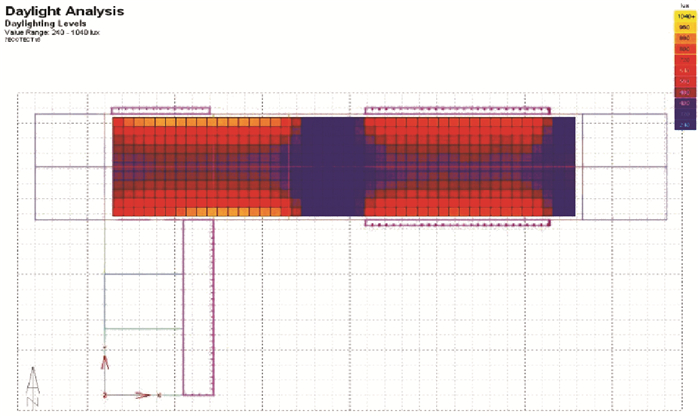The width and height of the screenshot is (700, 418).
Task: Select the 800 lux legend swatch
Action: point(683,51)
